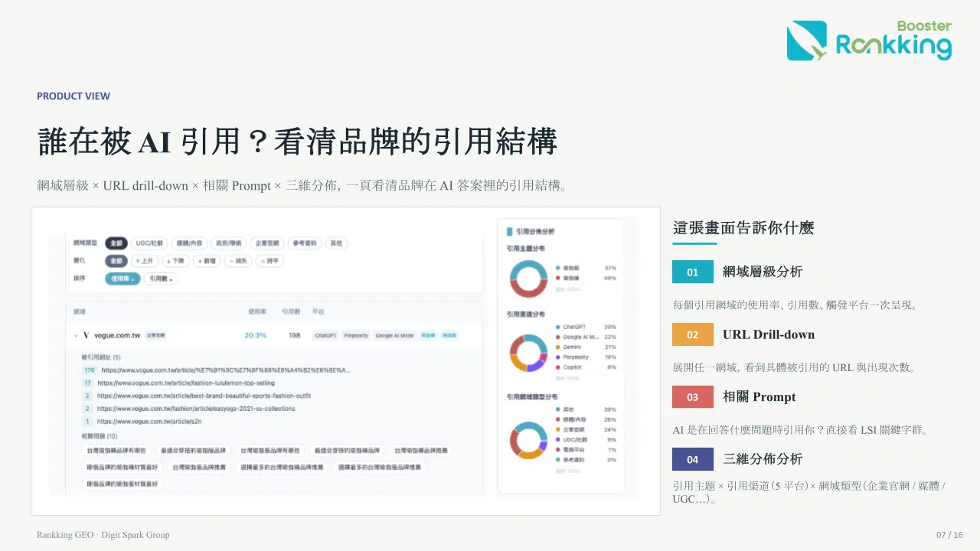This screenshot has height=551, width=980.
Task: Click the 平台 table column header
Action: pos(318,311)
